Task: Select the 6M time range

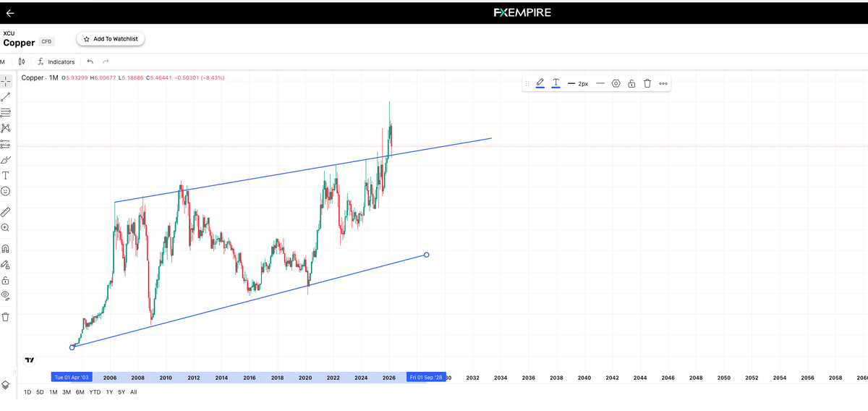Action: point(80,392)
